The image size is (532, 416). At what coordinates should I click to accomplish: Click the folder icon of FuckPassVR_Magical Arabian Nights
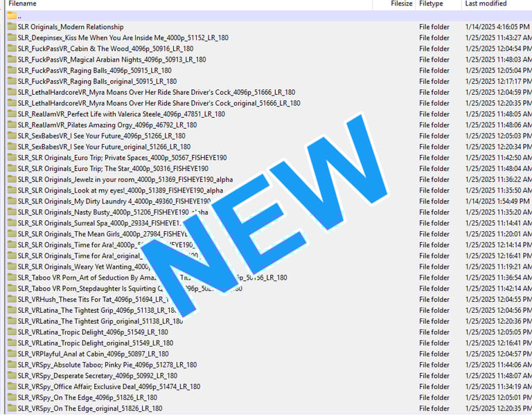tap(12, 59)
